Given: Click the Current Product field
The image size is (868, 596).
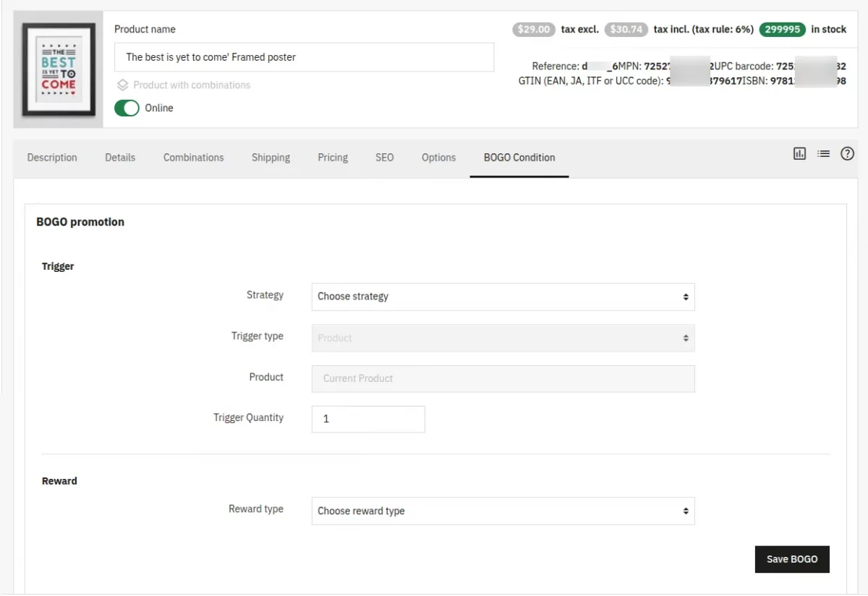Looking at the screenshot, I should (x=503, y=378).
